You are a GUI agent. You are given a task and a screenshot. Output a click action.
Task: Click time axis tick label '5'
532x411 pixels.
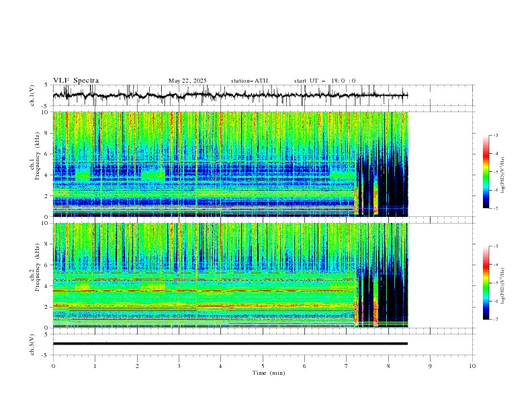click(x=263, y=366)
